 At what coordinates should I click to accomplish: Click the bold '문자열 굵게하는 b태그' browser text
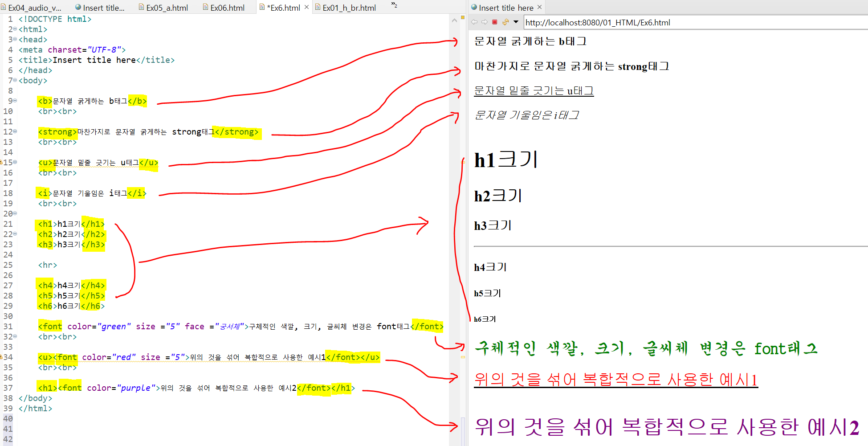pyautogui.click(x=530, y=41)
